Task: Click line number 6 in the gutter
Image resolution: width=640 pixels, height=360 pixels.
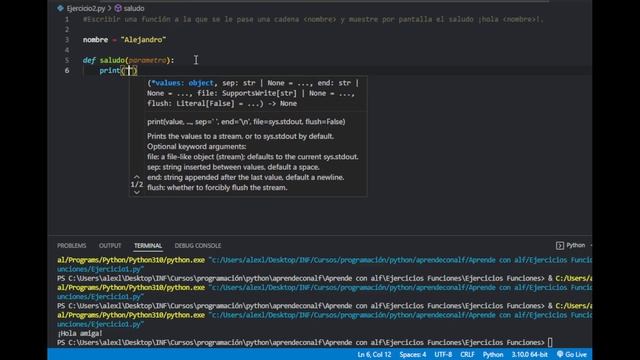Action: (x=67, y=70)
